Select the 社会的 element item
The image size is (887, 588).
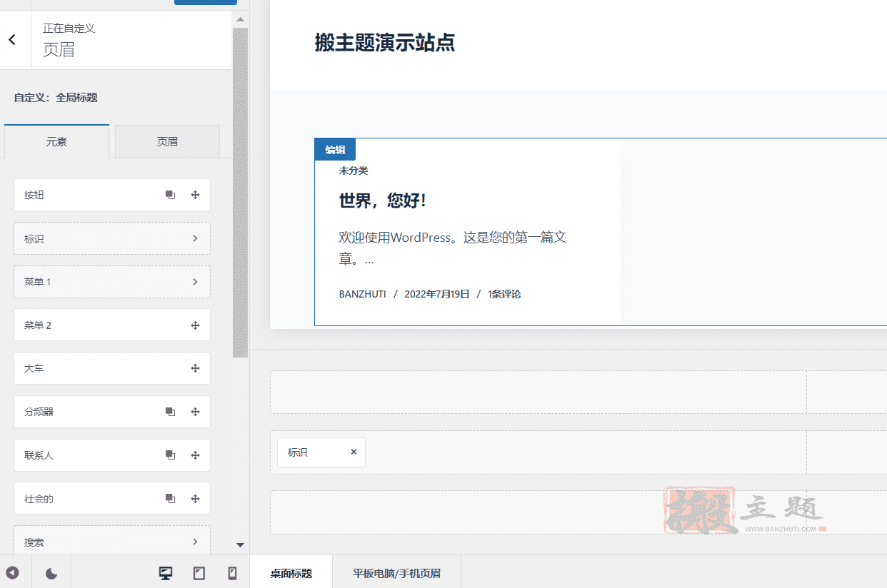click(112, 499)
